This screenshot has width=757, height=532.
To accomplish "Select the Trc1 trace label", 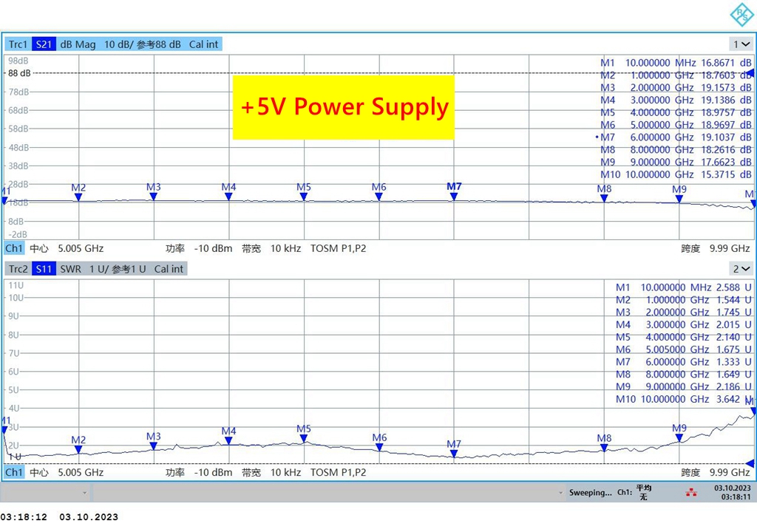I will click(x=18, y=44).
